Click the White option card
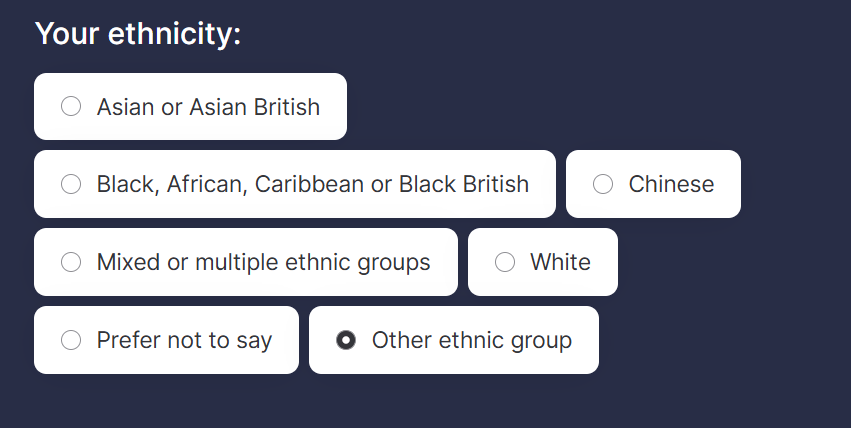The height and width of the screenshot is (428, 851). (543, 262)
